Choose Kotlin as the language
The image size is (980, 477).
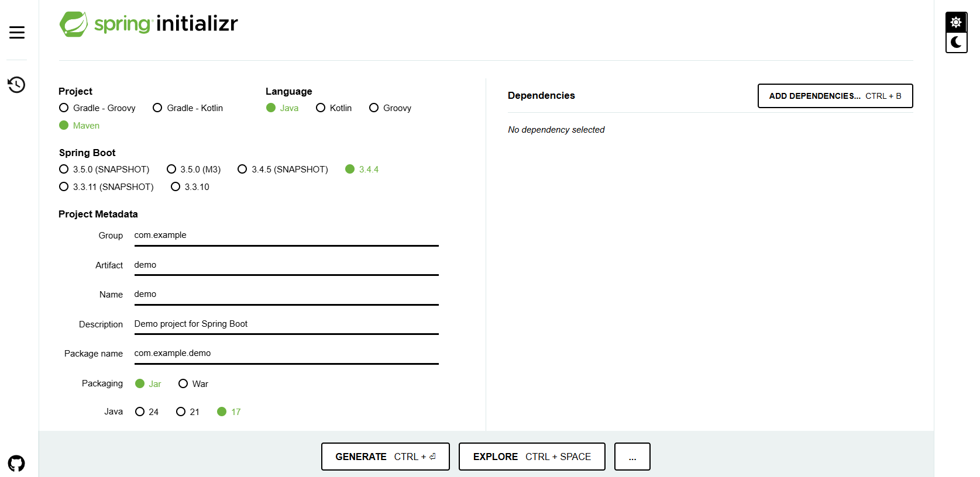point(333,108)
